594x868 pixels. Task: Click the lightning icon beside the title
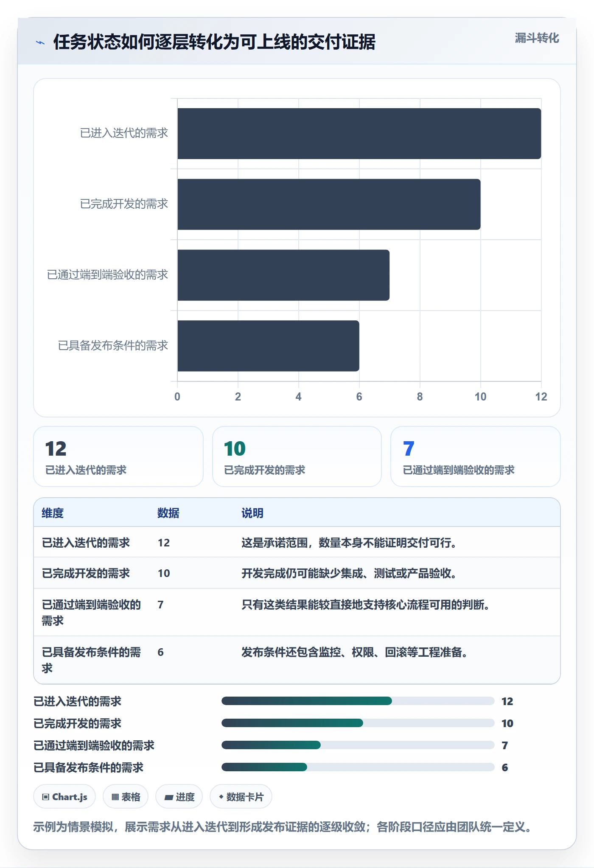[40, 42]
